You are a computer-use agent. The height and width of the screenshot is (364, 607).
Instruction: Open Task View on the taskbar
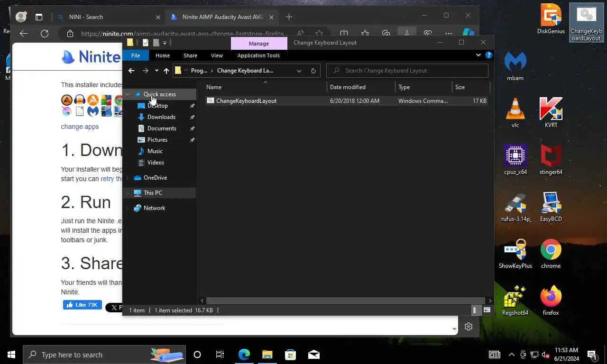pyautogui.click(x=220, y=355)
